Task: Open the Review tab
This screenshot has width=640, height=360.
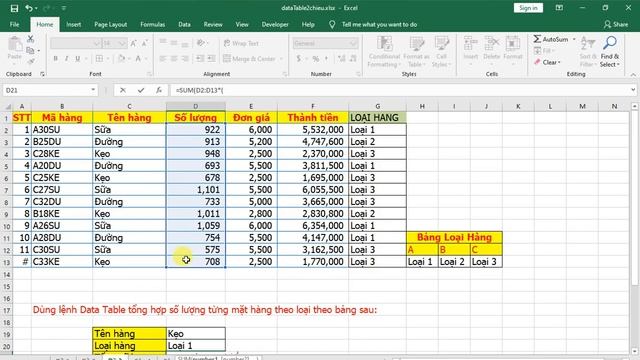Action: (213, 24)
